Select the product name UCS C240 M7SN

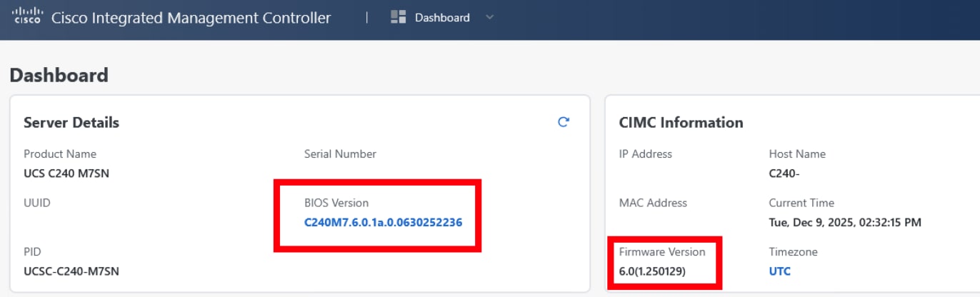[66, 173]
